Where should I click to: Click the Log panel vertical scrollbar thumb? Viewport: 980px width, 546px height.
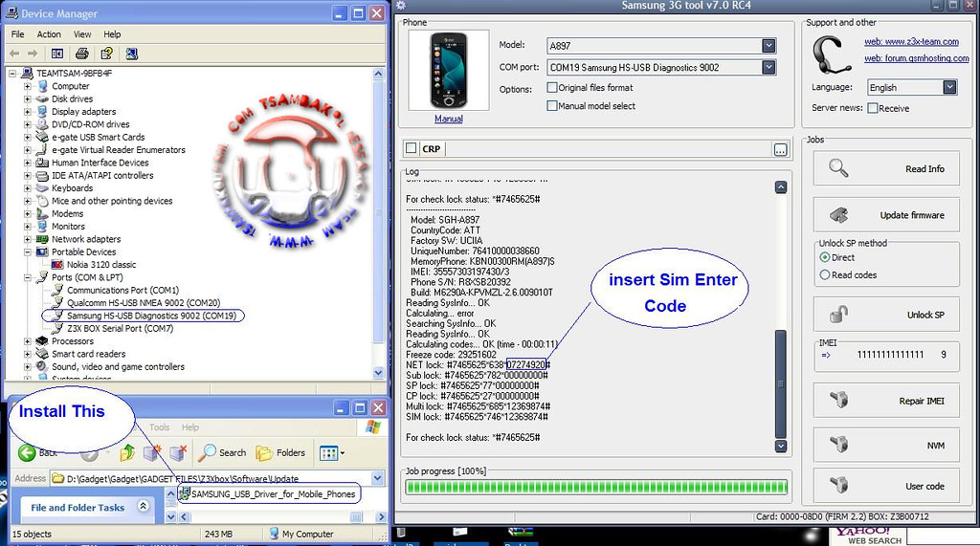click(780, 383)
